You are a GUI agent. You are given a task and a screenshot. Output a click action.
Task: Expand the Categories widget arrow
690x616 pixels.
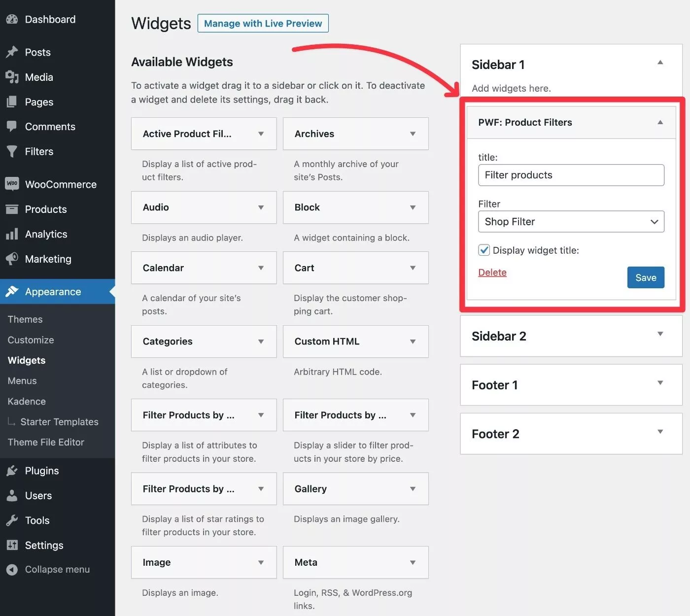[261, 342]
